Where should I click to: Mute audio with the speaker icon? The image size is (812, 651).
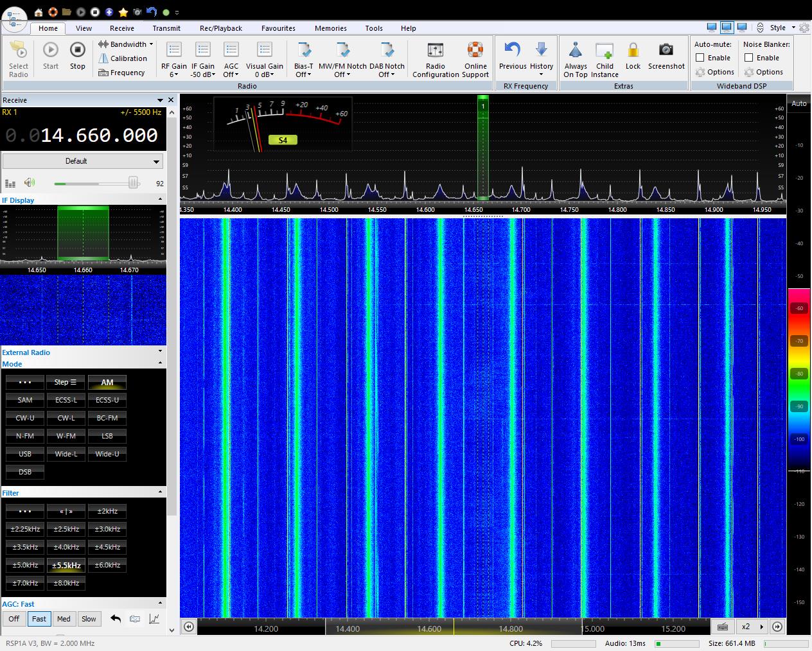pyautogui.click(x=30, y=183)
